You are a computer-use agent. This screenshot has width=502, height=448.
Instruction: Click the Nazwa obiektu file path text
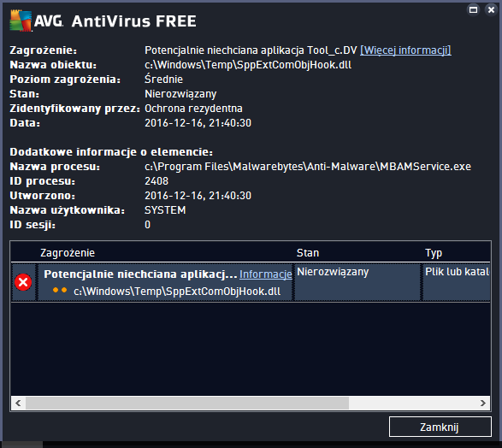248,65
